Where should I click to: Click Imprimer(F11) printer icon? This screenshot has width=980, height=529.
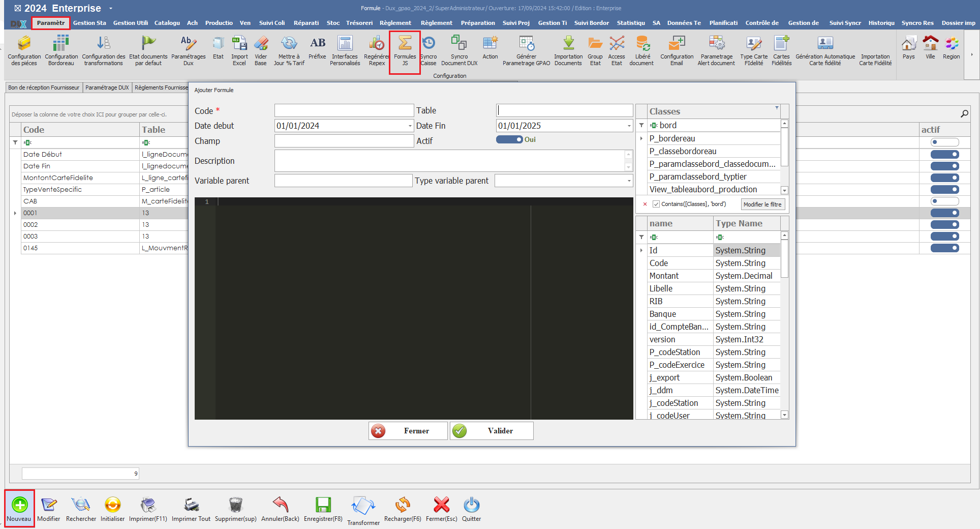(148, 509)
